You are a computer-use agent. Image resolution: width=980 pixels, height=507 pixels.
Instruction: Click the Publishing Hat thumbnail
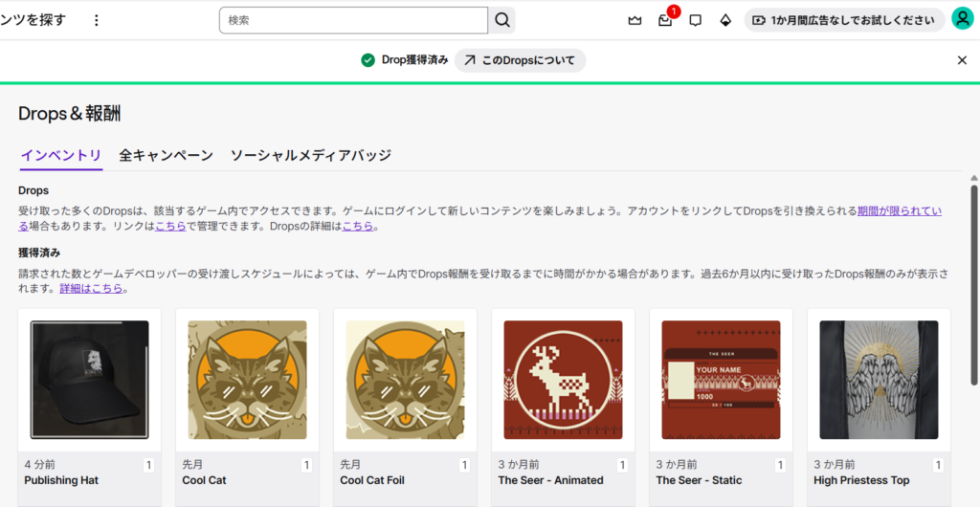click(x=89, y=380)
